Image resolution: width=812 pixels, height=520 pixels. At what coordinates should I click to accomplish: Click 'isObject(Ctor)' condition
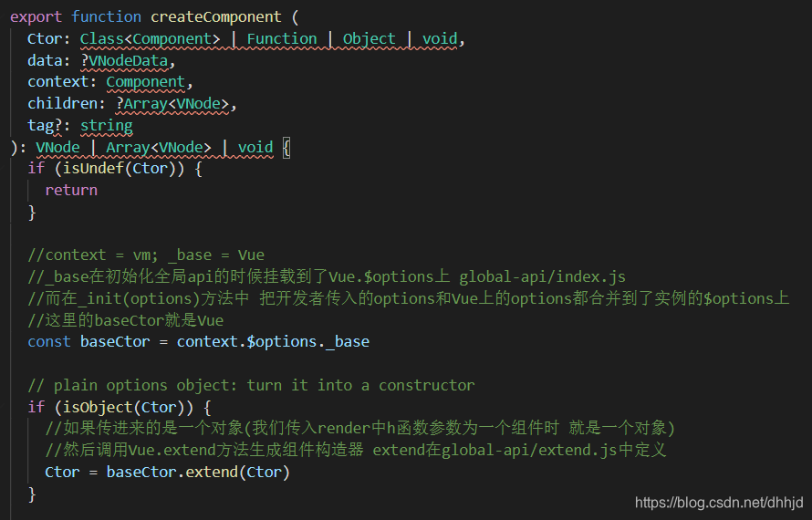coord(123,407)
